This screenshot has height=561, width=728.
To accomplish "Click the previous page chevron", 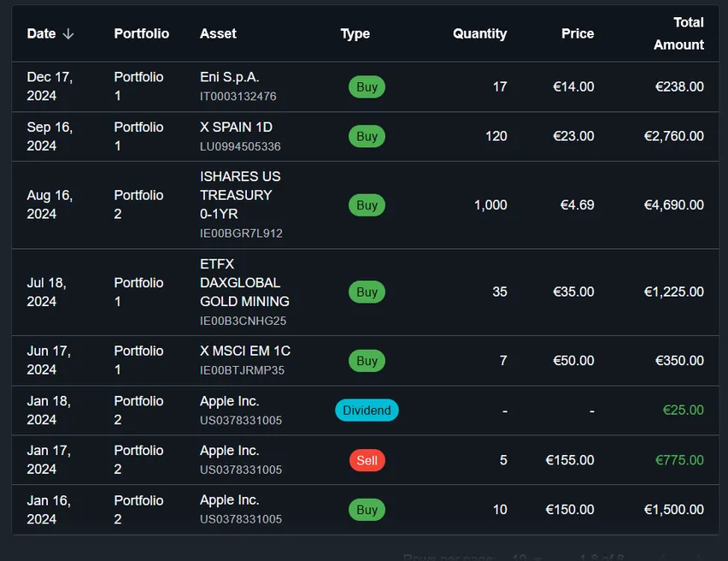I will point(662,556).
